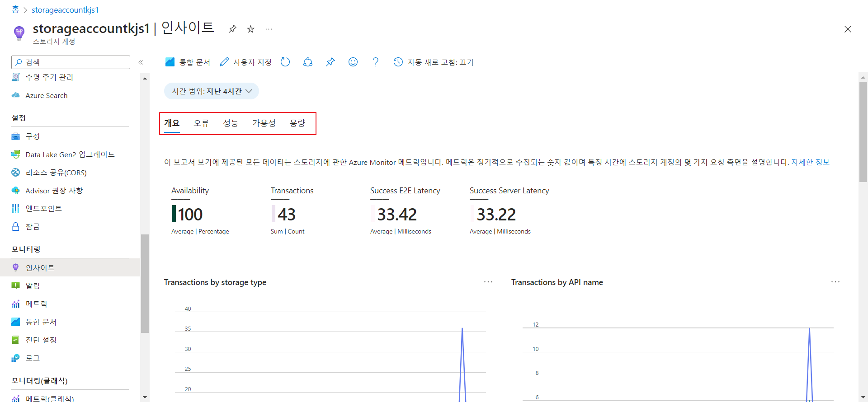Click the Data Lake Gen2 upgrade icon
Screen dimensions: 868x402
click(16, 154)
